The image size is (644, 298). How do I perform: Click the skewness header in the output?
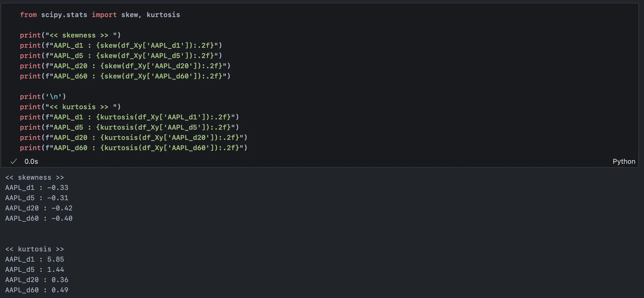pos(34,177)
